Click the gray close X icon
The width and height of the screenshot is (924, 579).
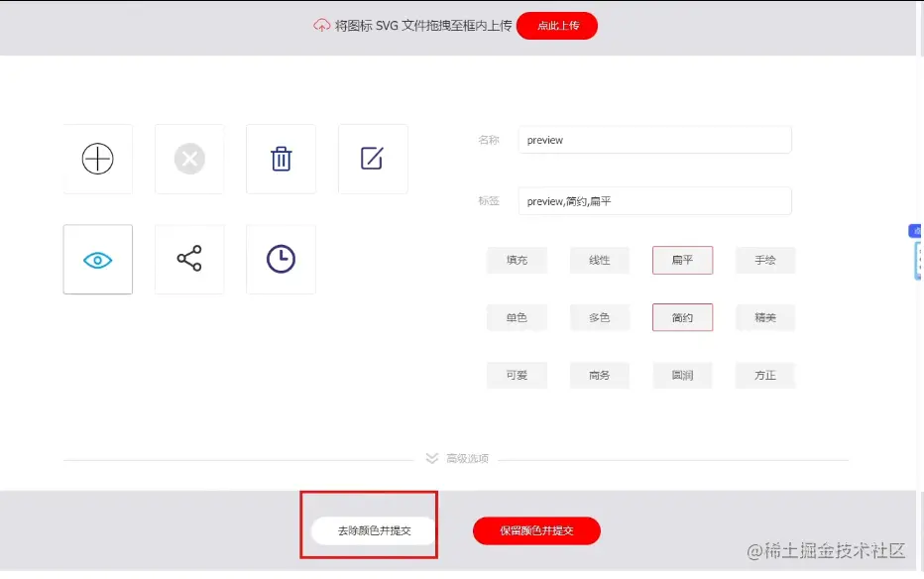pyautogui.click(x=189, y=159)
